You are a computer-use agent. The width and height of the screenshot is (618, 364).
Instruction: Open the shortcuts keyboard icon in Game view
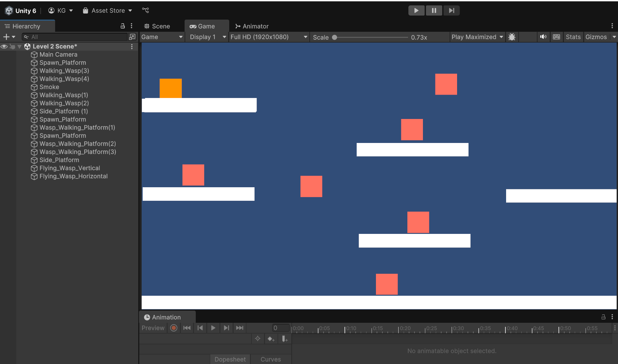coord(556,37)
